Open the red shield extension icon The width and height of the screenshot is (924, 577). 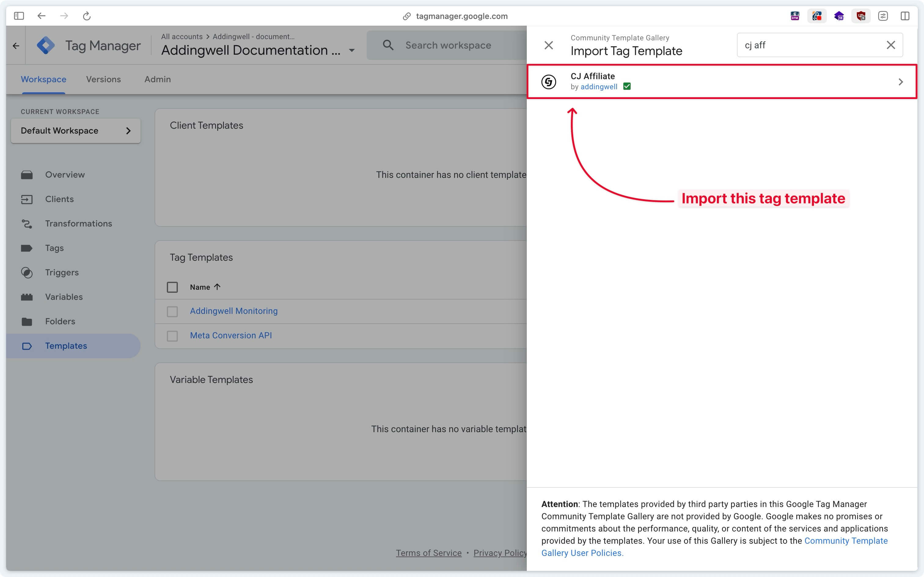pyautogui.click(x=861, y=16)
